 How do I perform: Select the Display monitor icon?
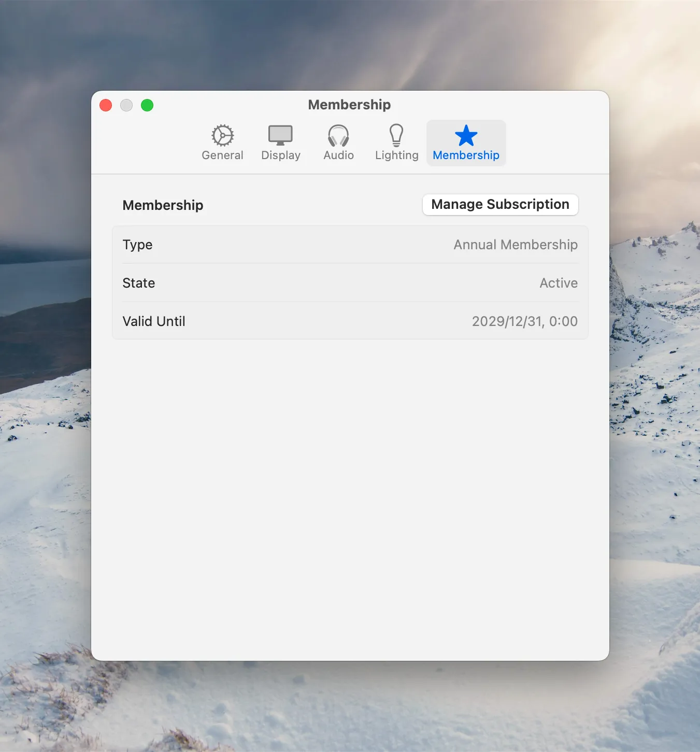point(280,135)
